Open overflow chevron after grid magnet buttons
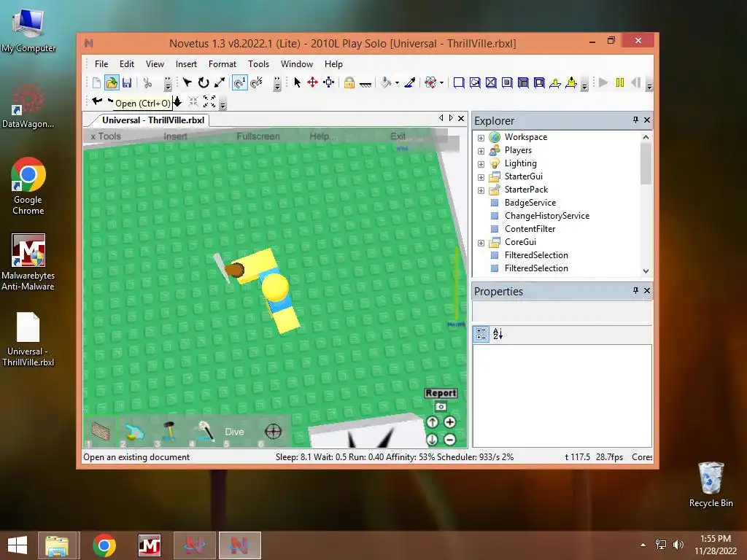Screen dimensions: 747x560 tap(277, 85)
